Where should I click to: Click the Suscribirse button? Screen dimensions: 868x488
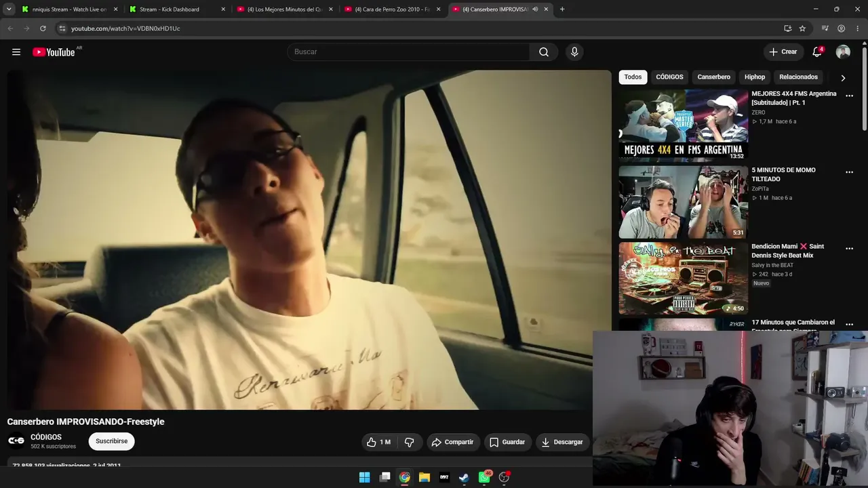[x=112, y=441]
